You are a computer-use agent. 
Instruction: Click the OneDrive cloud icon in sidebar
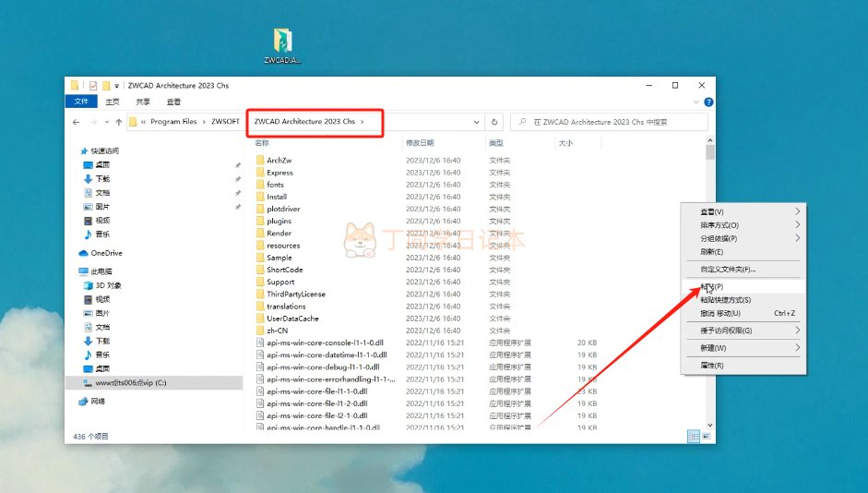84,253
